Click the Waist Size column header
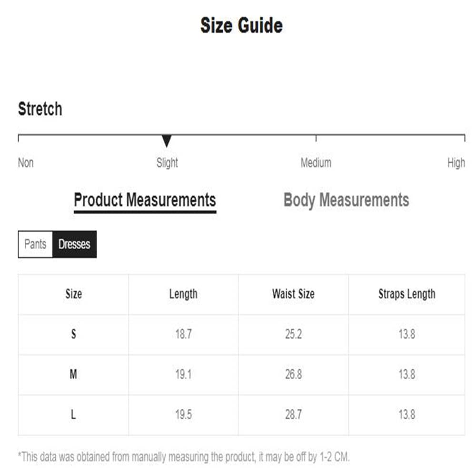The width and height of the screenshot is (476, 476). (x=293, y=294)
